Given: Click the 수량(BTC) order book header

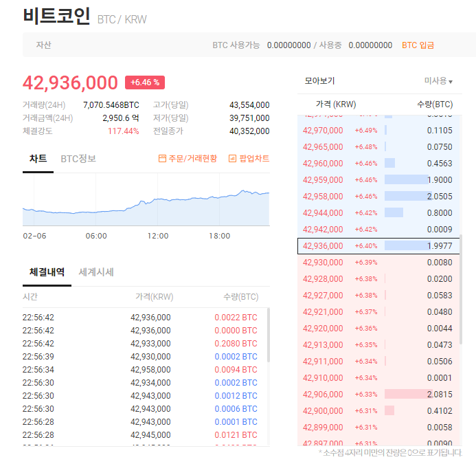Looking at the screenshot, I should pyautogui.click(x=435, y=104).
